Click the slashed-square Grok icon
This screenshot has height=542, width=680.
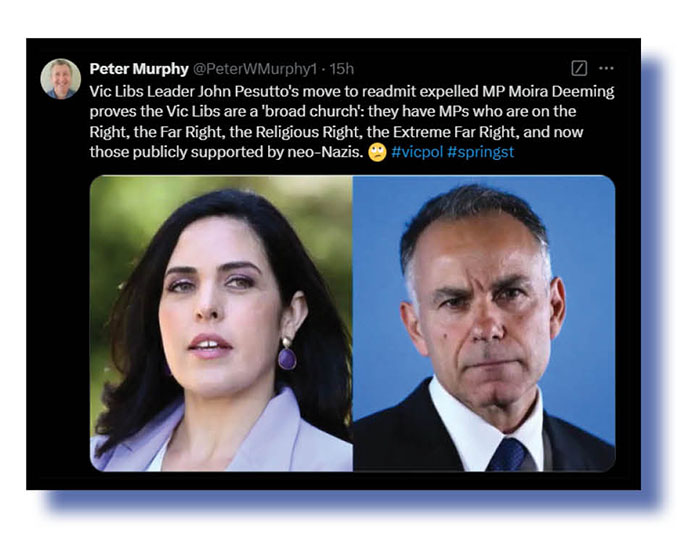pyautogui.click(x=579, y=68)
